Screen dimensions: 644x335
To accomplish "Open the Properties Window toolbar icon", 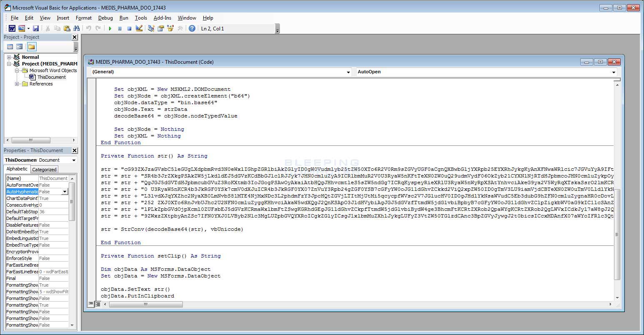I will (x=160, y=28).
